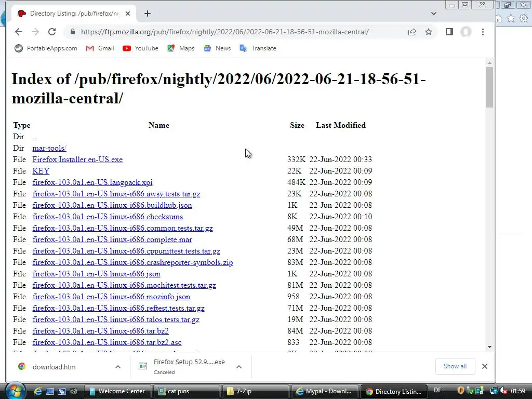Download linux-i686.reftest.tests.tar.gz

click(x=118, y=308)
